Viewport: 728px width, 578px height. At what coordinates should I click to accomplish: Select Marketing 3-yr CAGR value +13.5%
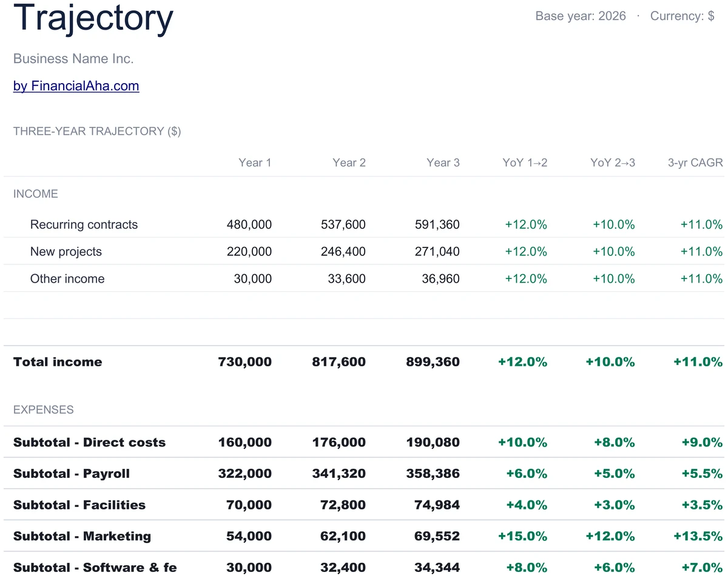tap(698, 536)
